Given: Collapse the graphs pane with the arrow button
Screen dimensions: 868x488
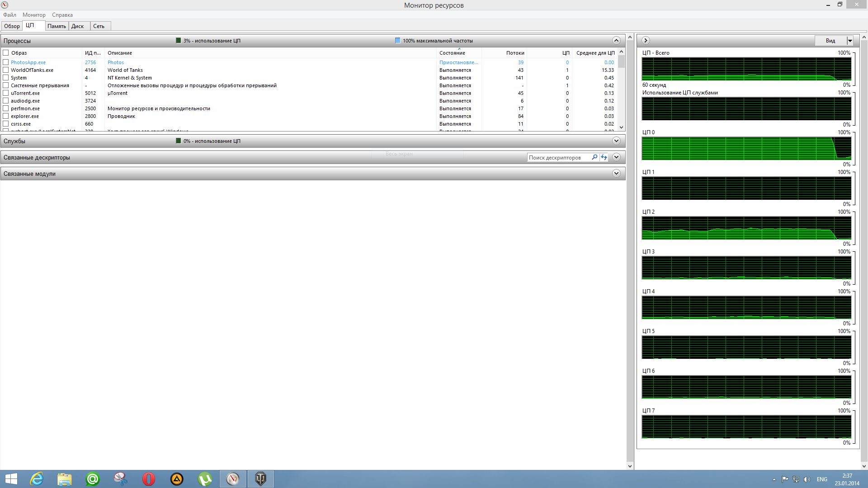Looking at the screenshot, I should [646, 41].
